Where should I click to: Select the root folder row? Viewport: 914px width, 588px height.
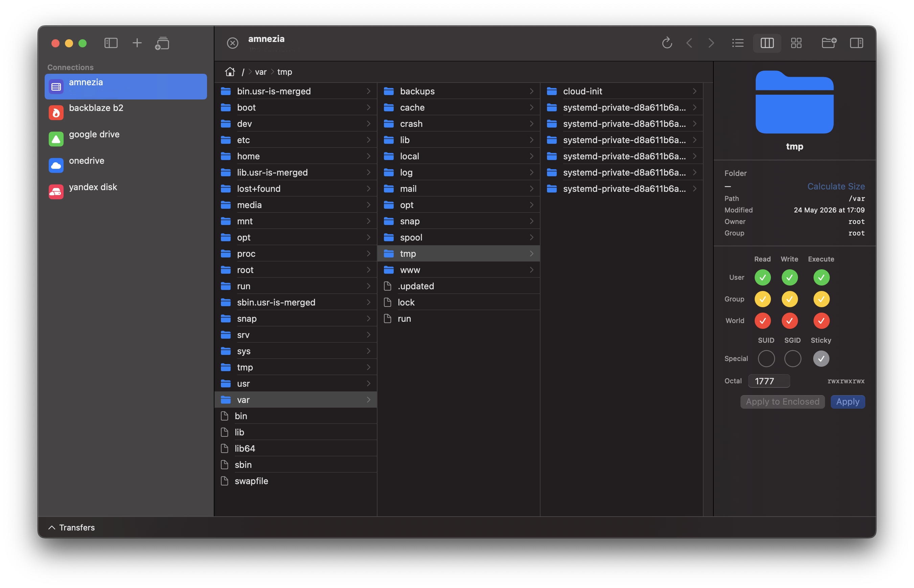point(296,270)
